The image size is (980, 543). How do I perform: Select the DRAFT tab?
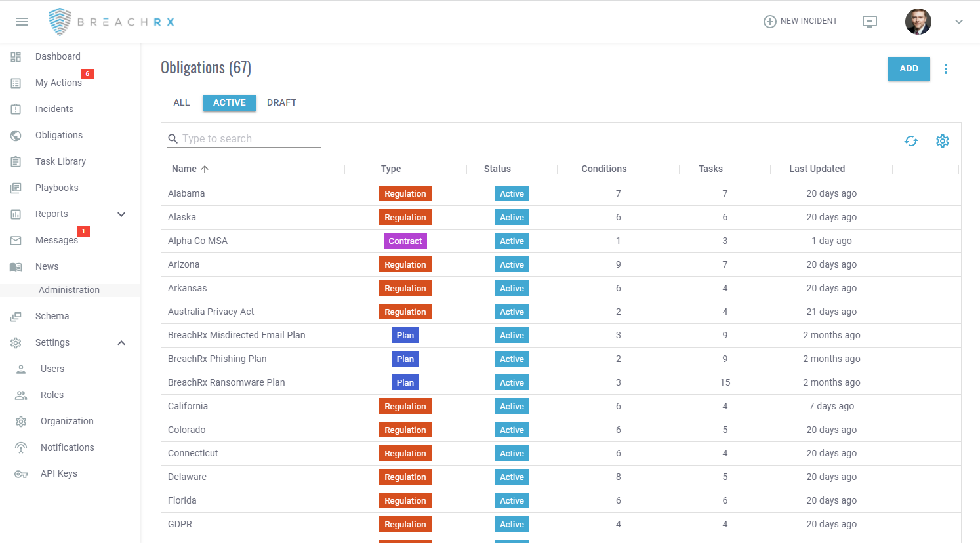coord(281,102)
